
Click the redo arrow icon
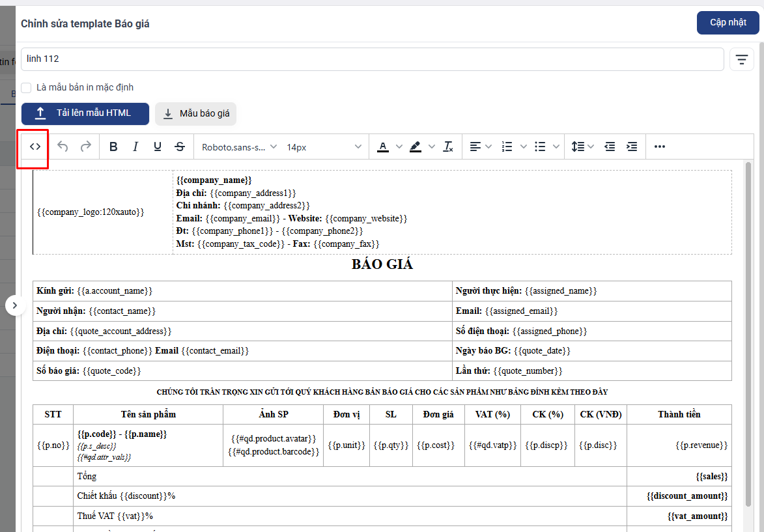coord(85,147)
